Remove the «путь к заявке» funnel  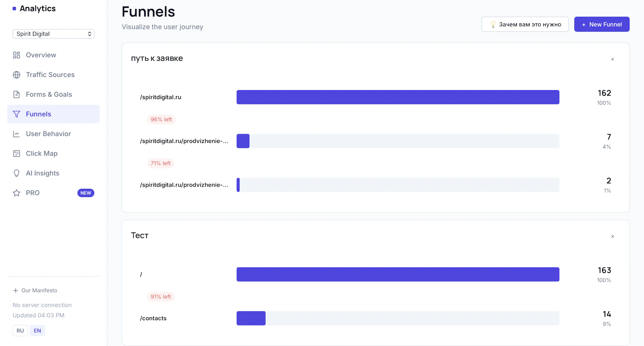613,59
